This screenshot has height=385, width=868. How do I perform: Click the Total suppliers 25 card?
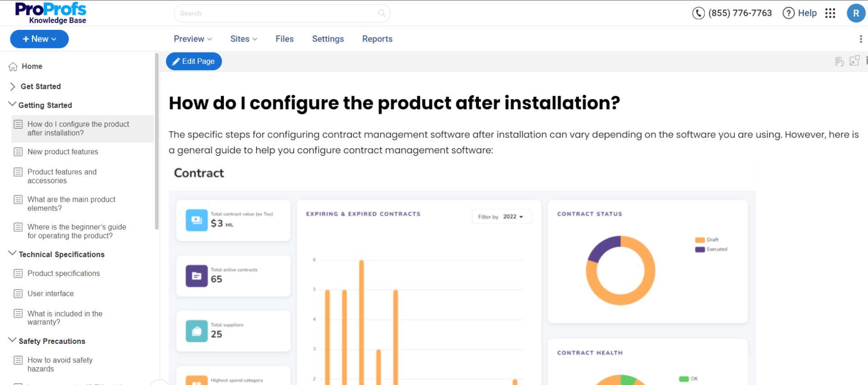click(x=233, y=331)
